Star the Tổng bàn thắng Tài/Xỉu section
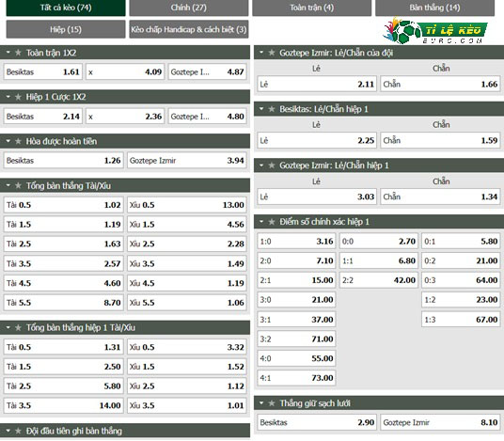The height and width of the screenshot is (441, 504). 18,185
